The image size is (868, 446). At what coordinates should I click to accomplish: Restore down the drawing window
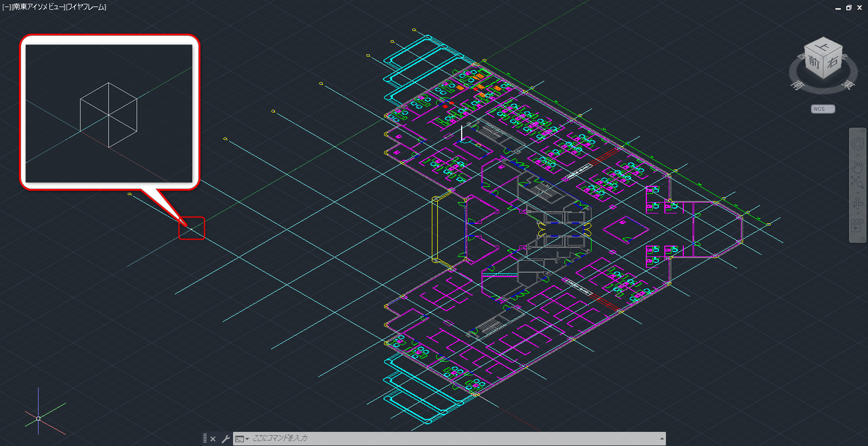(x=848, y=8)
